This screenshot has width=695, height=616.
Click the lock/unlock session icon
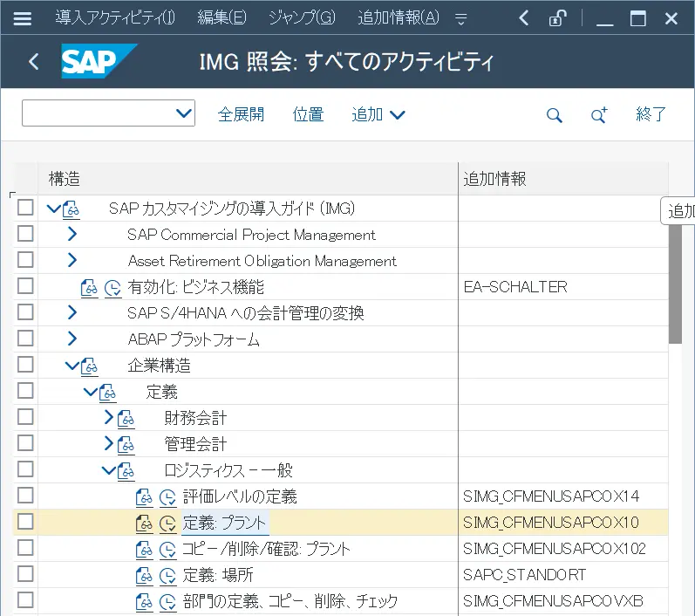(557, 18)
